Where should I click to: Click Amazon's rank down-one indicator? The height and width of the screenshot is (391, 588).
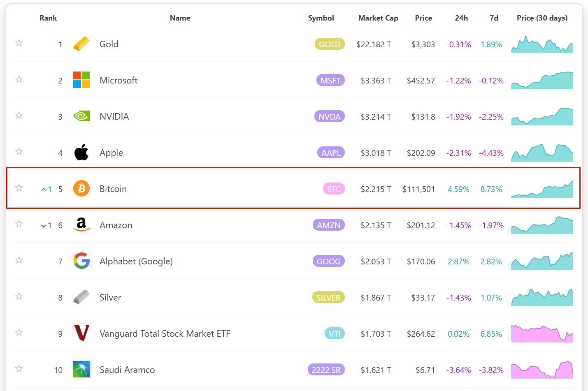tap(46, 225)
